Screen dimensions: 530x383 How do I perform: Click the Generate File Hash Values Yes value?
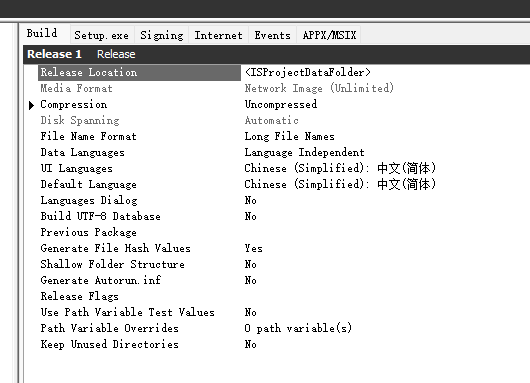pyautogui.click(x=254, y=248)
